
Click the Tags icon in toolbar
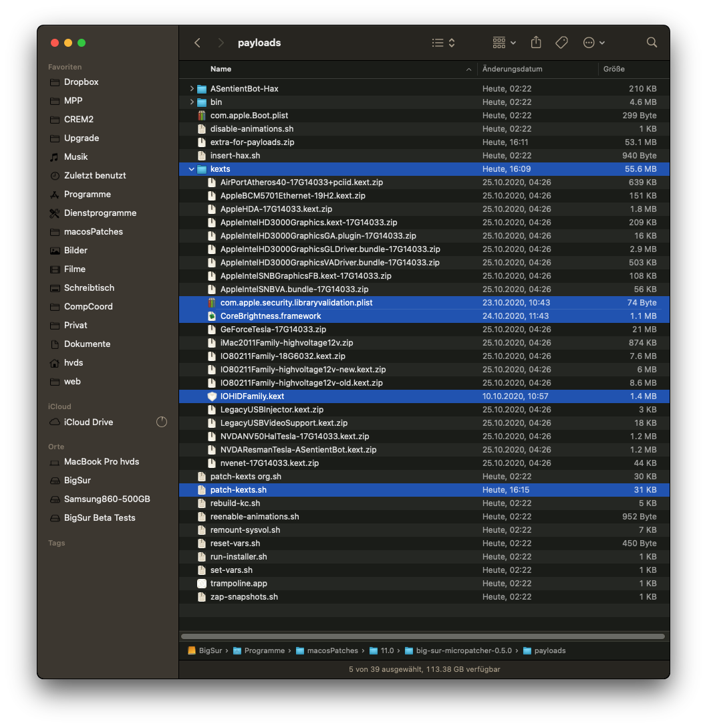(x=562, y=43)
